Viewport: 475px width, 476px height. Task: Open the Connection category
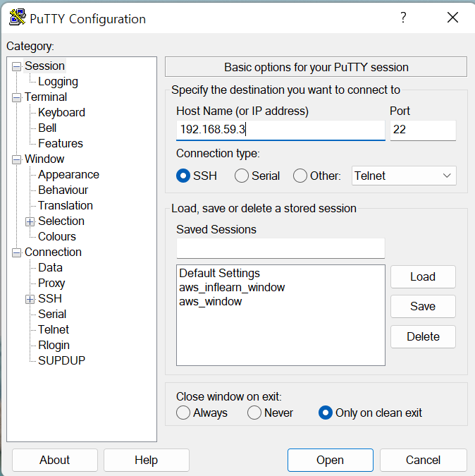pos(53,252)
